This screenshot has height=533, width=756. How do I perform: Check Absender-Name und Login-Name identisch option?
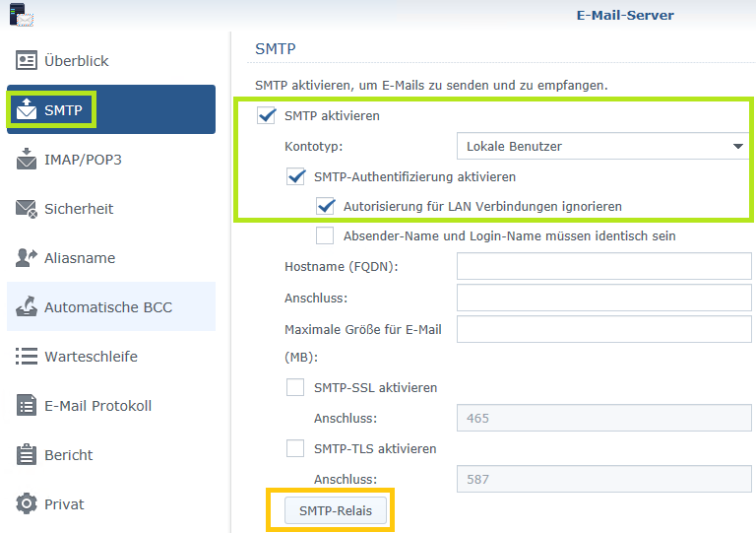[325, 236]
